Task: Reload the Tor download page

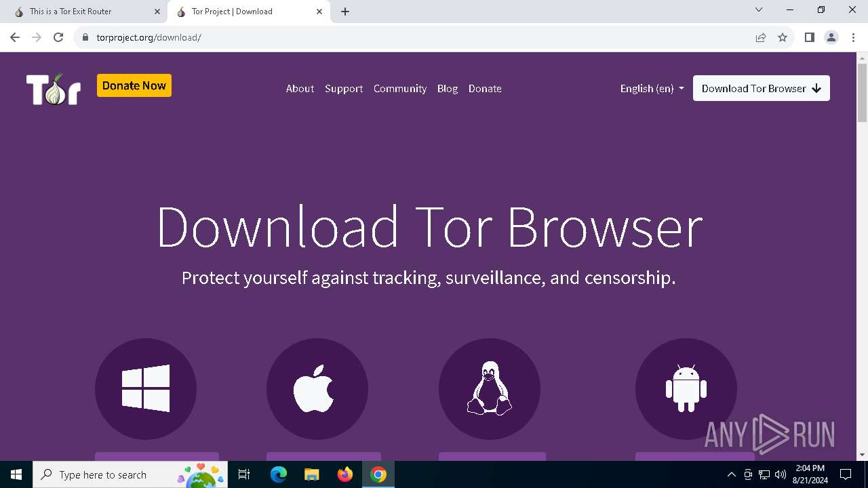Action: tap(58, 37)
